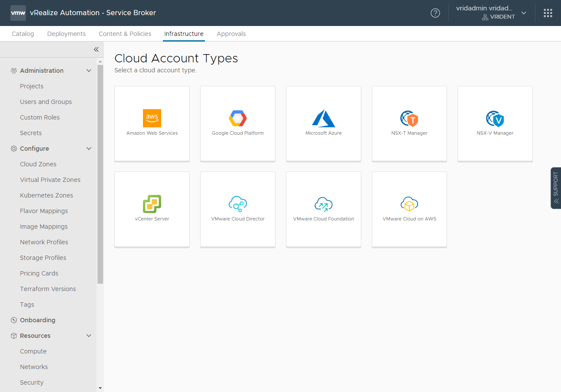Image resolution: width=561 pixels, height=392 pixels.
Task: Click the NSX-T Manager shield icon
Action: tap(409, 118)
